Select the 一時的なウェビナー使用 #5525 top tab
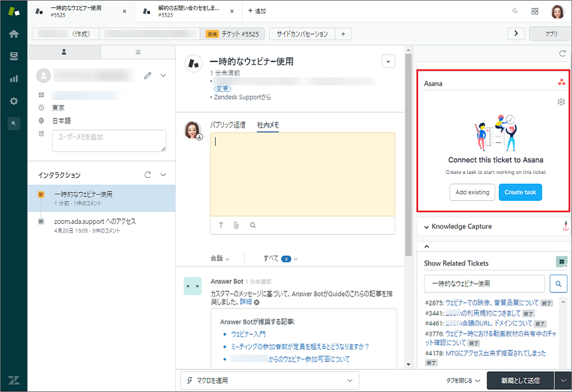The width and height of the screenshot is (572, 392). (81, 11)
